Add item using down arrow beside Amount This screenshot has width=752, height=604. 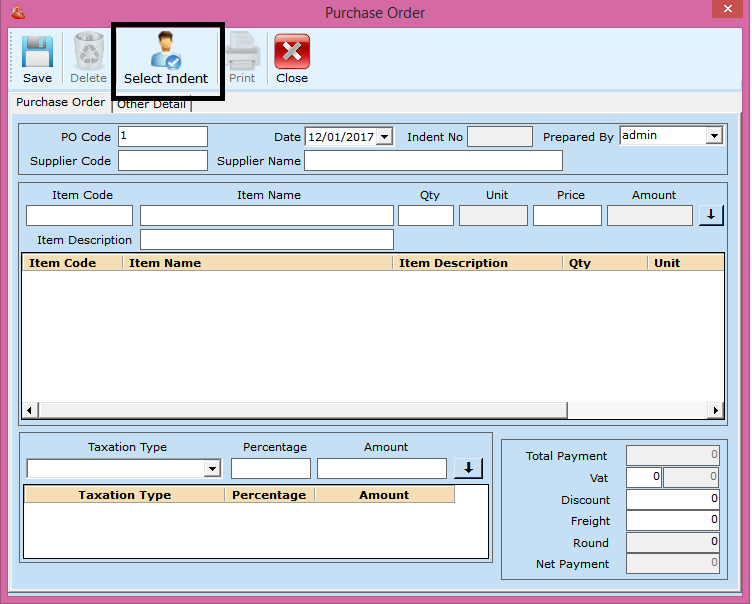point(710,215)
